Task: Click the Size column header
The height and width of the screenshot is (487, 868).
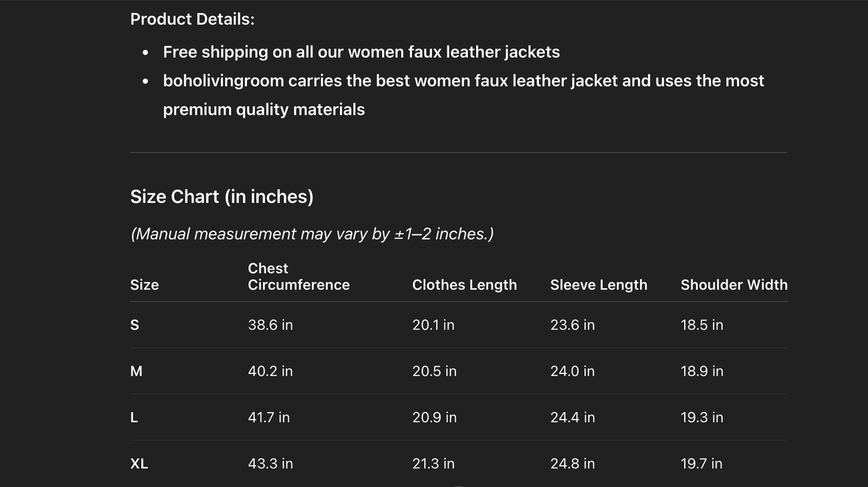Action: (x=145, y=285)
